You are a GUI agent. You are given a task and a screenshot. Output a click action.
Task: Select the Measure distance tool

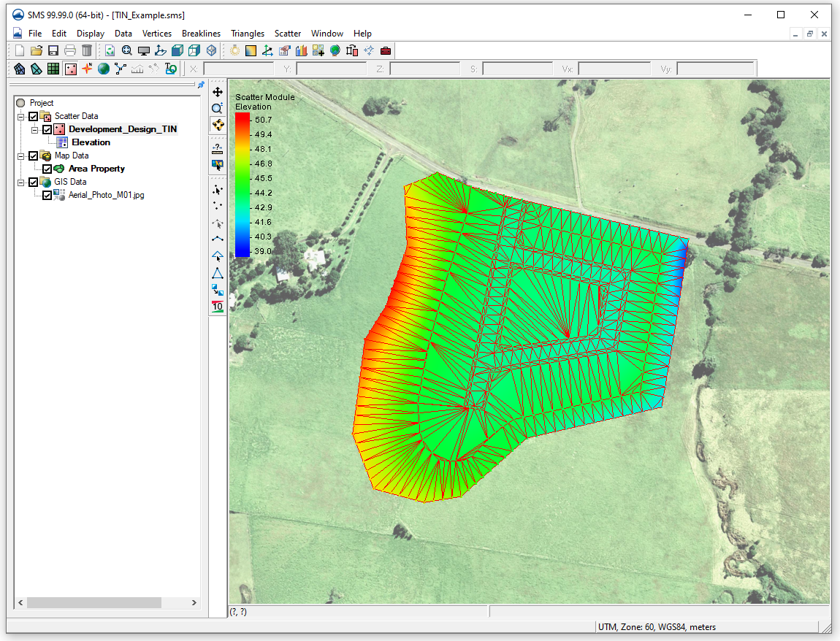218,148
